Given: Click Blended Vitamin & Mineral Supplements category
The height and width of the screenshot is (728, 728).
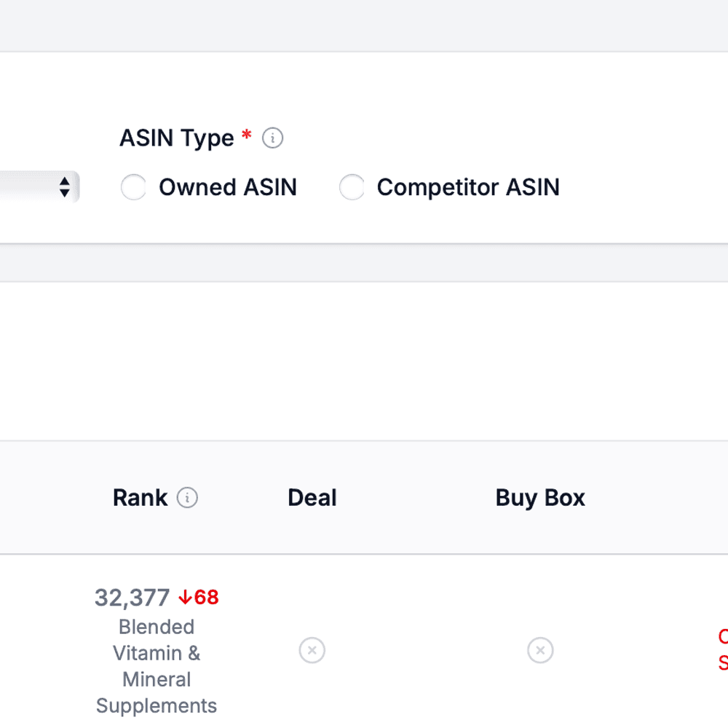Looking at the screenshot, I should (157, 666).
